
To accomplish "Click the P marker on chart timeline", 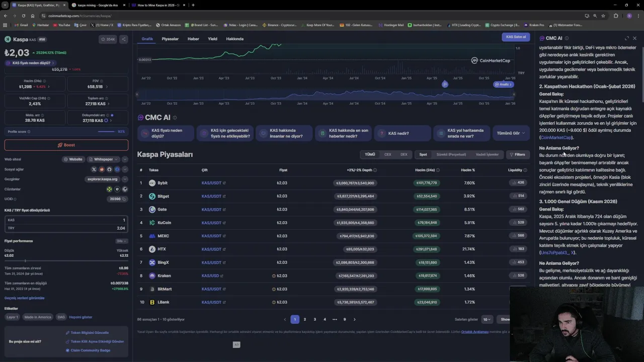I will click(x=445, y=84).
